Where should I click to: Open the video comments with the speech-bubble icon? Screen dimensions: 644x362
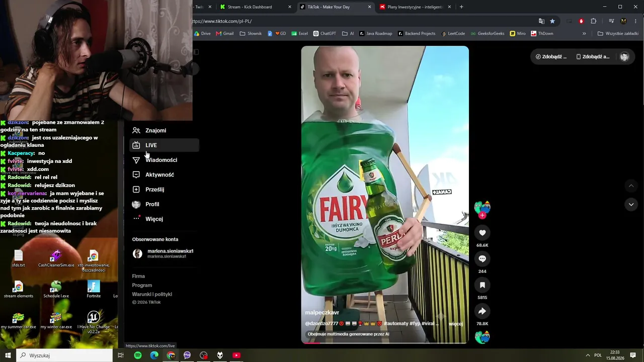pyautogui.click(x=482, y=259)
